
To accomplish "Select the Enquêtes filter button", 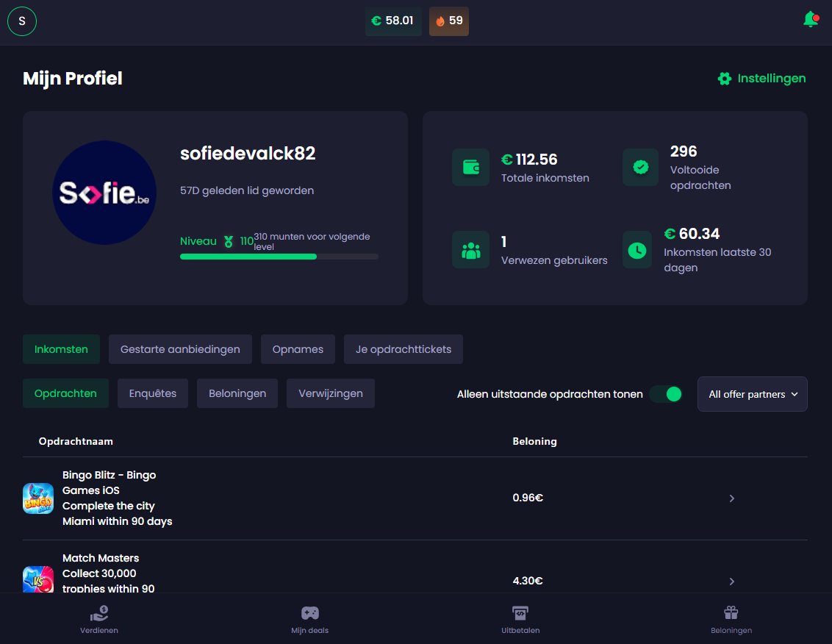I will pyautogui.click(x=153, y=393).
